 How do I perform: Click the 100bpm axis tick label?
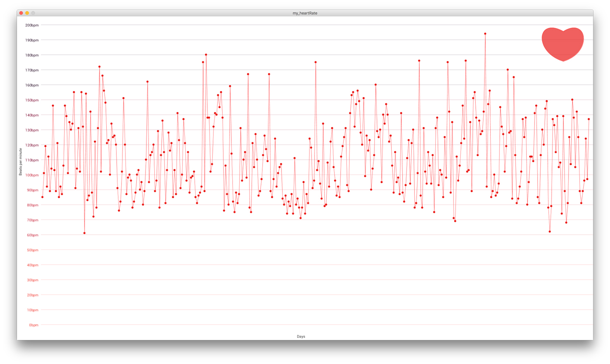coord(32,175)
